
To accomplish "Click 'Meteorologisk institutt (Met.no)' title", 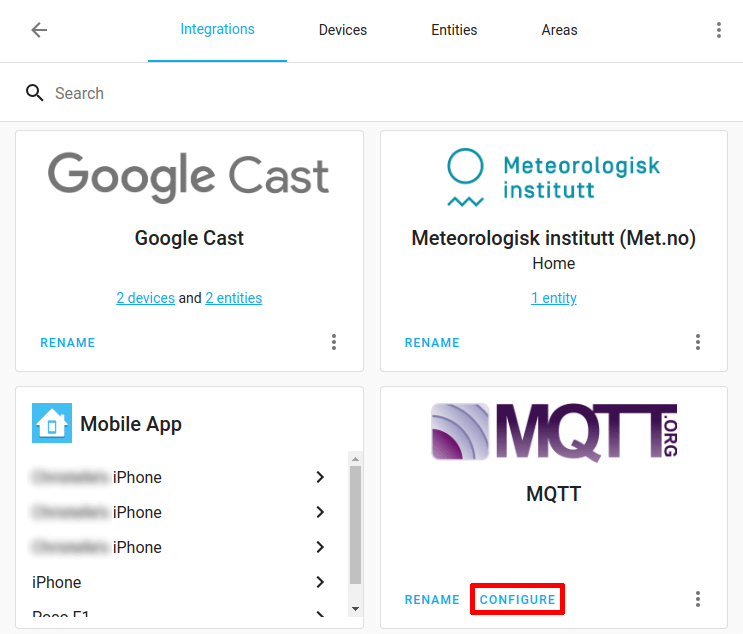I will pyautogui.click(x=553, y=238).
